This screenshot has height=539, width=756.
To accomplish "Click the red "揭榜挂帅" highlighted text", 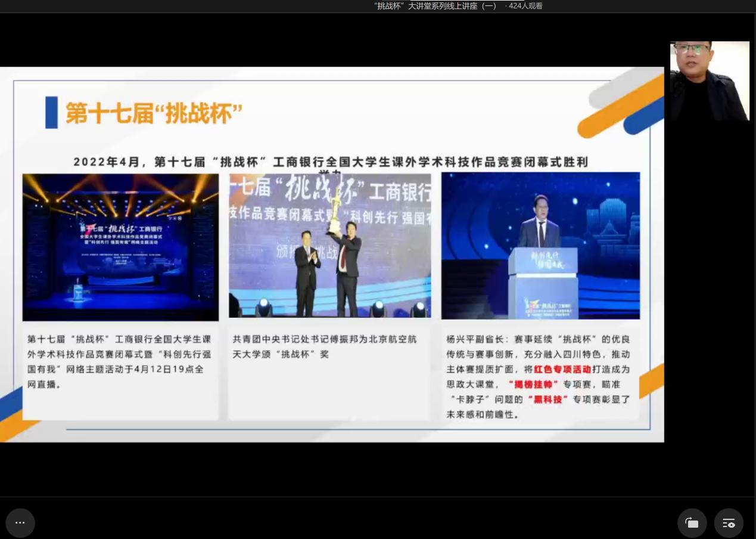I will 531,385.
